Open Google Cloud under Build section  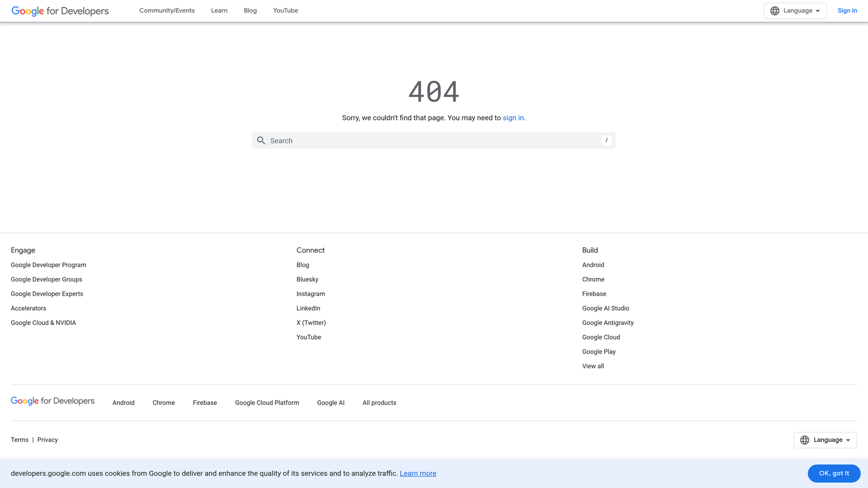(601, 337)
